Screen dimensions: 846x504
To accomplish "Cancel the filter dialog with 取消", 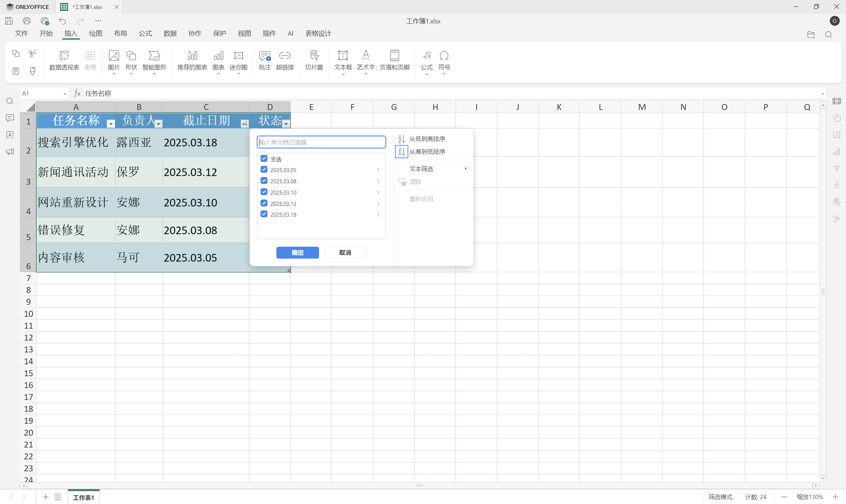I will click(x=345, y=252).
